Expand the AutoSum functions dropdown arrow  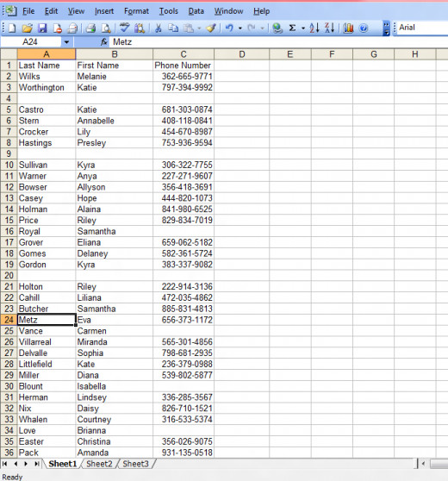pos(303,28)
